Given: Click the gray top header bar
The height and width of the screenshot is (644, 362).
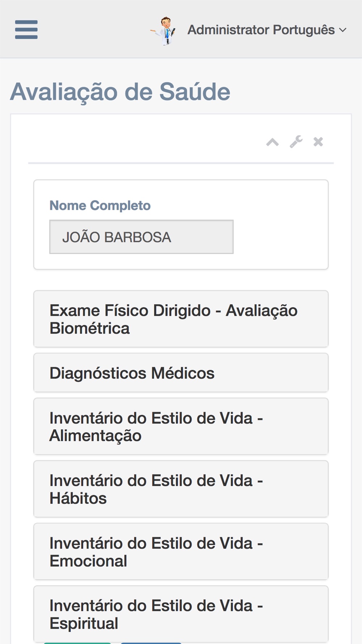Looking at the screenshot, I should click(x=90, y=29).
